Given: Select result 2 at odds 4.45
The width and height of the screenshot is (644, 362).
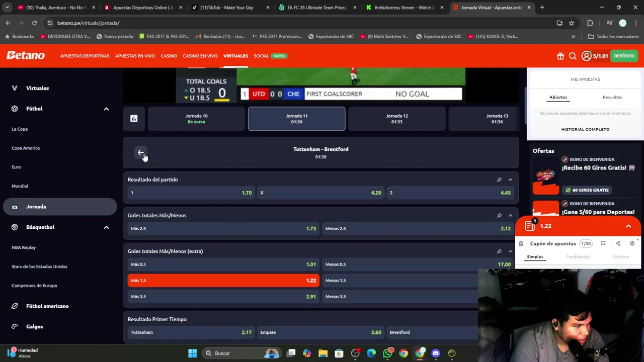Looking at the screenshot, I should point(450,193).
